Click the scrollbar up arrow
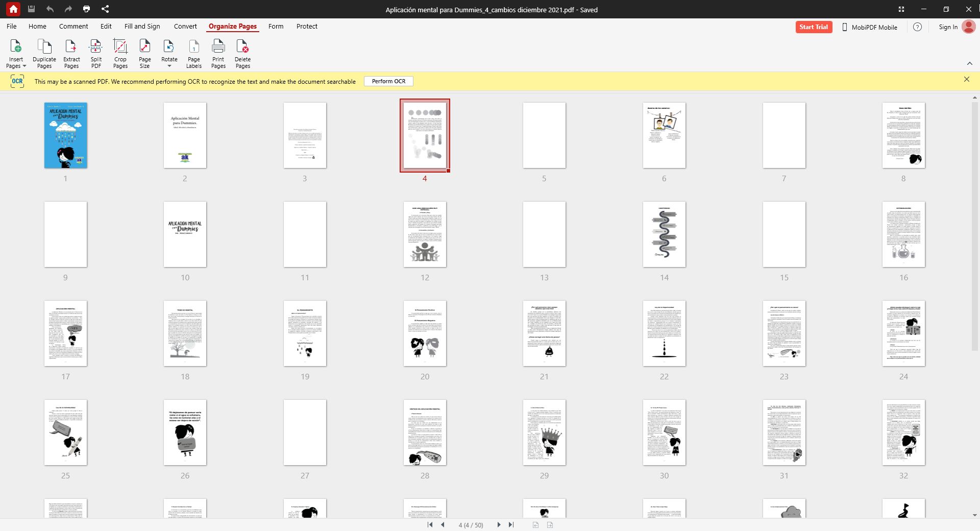The image size is (980, 531). 974,97
